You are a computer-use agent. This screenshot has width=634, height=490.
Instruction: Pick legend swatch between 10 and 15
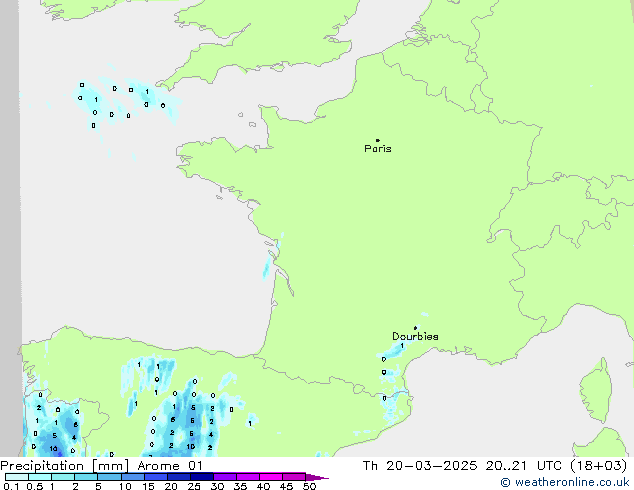[133, 477]
